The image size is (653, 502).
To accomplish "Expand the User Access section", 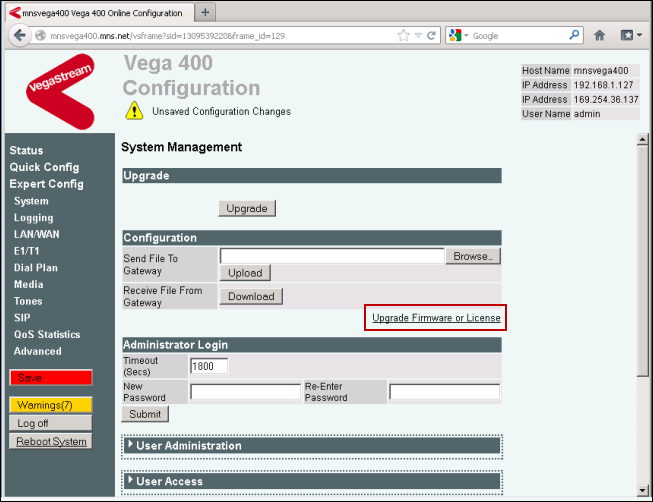I will pyautogui.click(x=169, y=481).
